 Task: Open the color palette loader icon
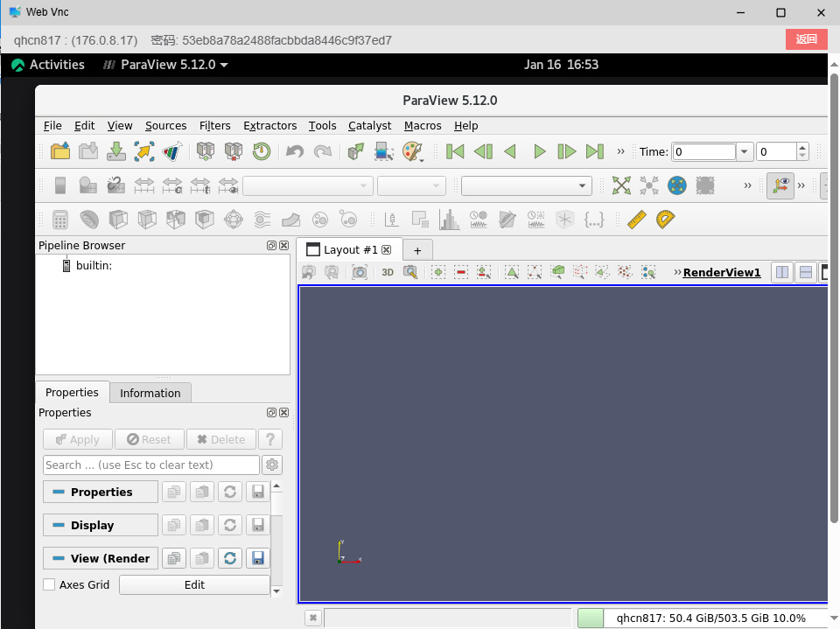tap(412, 151)
